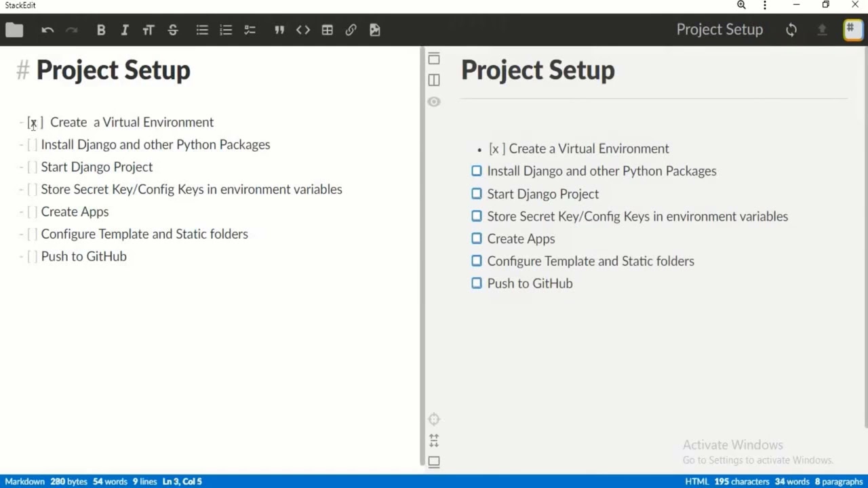868x488 pixels.
Task: Check the Push to GitHub checkbox
Action: click(x=477, y=283)
